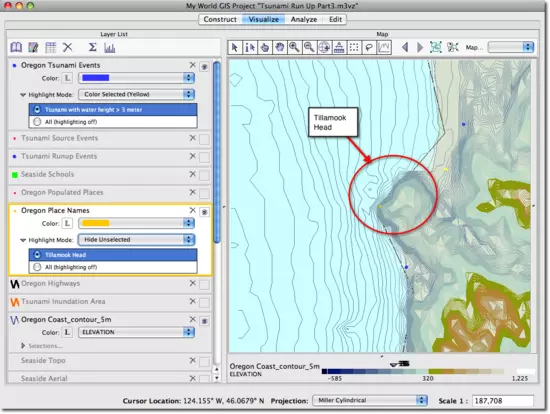Select the Tillamook Head selection radio

[37, 255]
